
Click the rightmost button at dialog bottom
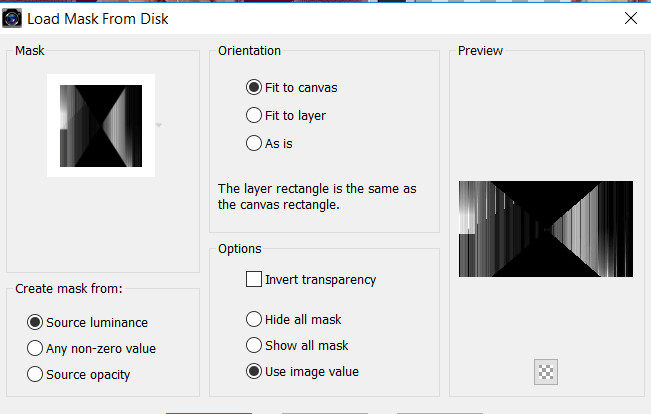coord(440,410)
